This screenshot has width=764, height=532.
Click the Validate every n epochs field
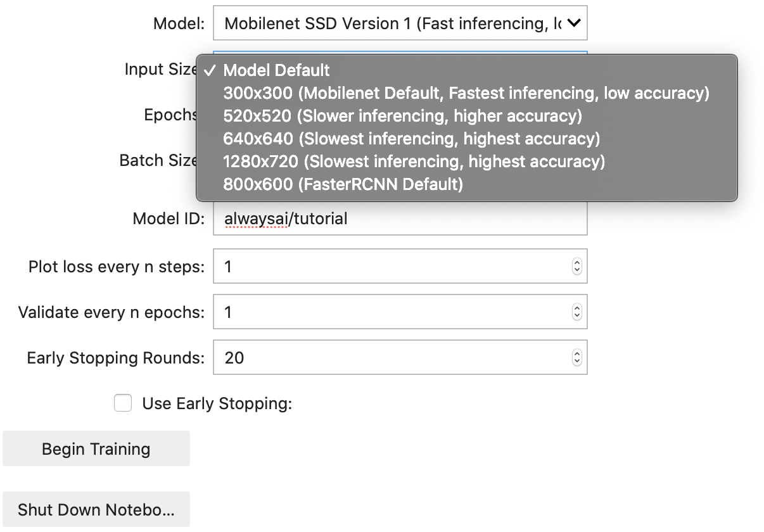(400, 312)
